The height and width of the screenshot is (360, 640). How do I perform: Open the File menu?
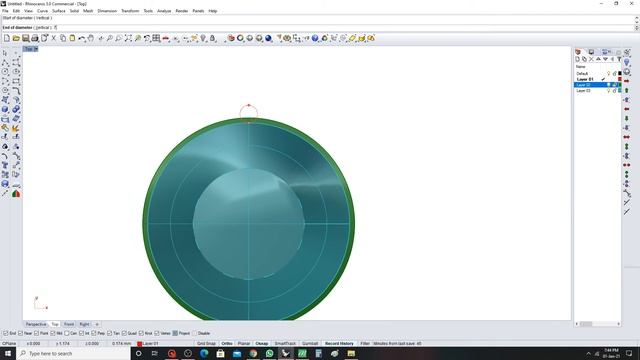pos(5,11)
